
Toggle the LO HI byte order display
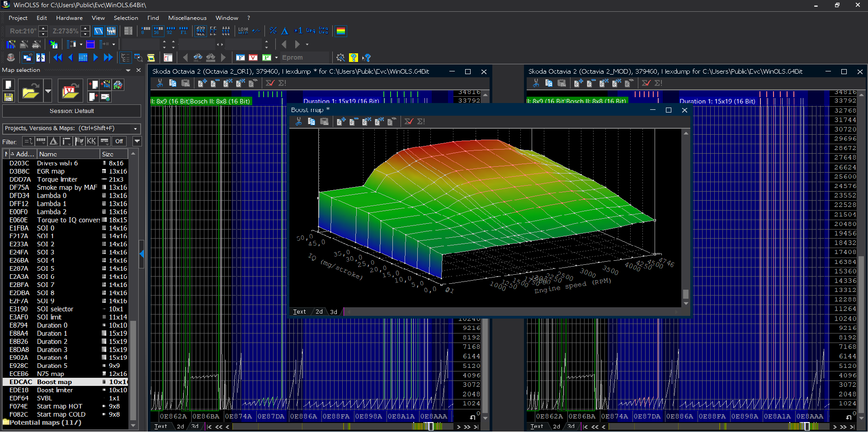coord(243,31)
